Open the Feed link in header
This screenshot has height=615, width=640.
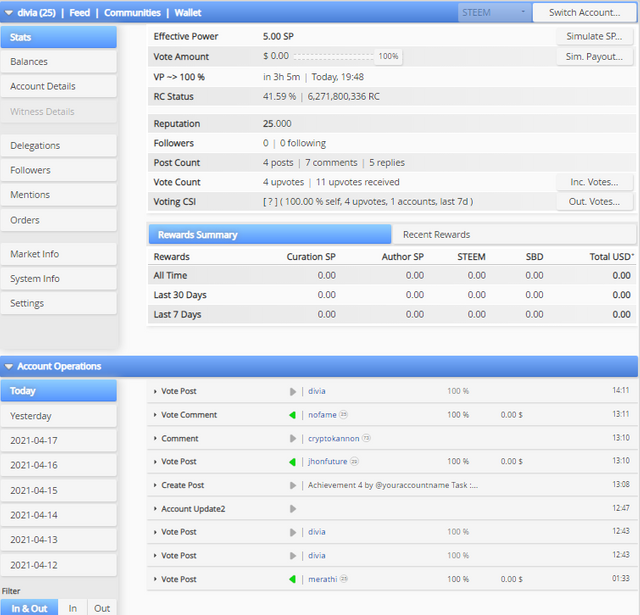[80, 13]
